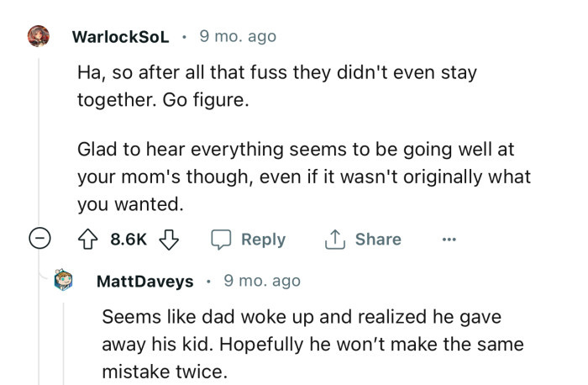Image resolution: width=588 pixels, height=385 pixels.
Task: Click the "Seems like dad woke up" reply text
Action: (312, 343)
